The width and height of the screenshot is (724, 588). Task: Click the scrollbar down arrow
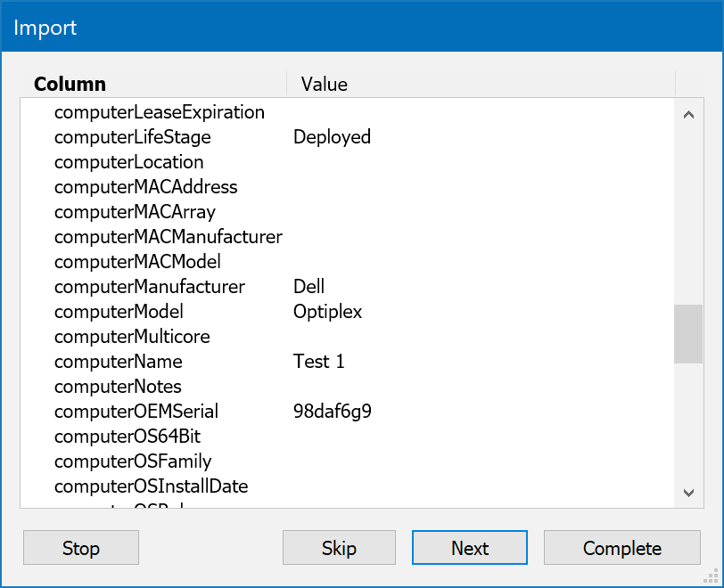click(x=687, y=492)
